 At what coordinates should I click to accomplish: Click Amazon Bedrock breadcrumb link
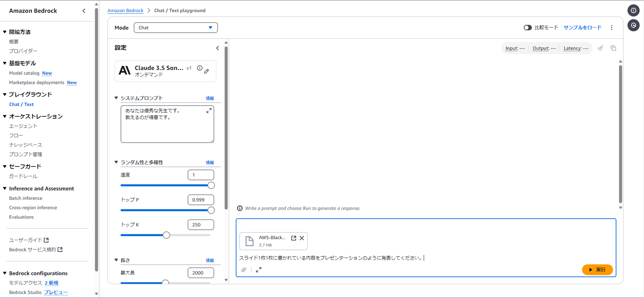(125, 10)
